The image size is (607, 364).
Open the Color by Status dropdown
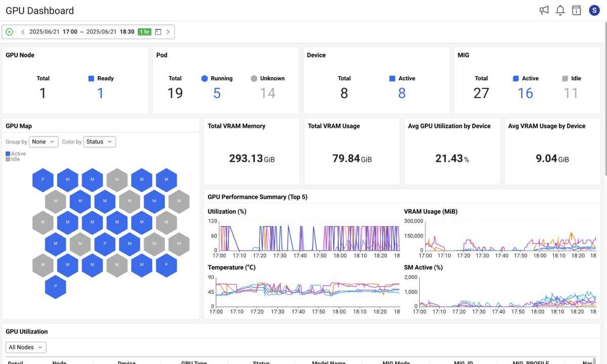pos(100,142)
